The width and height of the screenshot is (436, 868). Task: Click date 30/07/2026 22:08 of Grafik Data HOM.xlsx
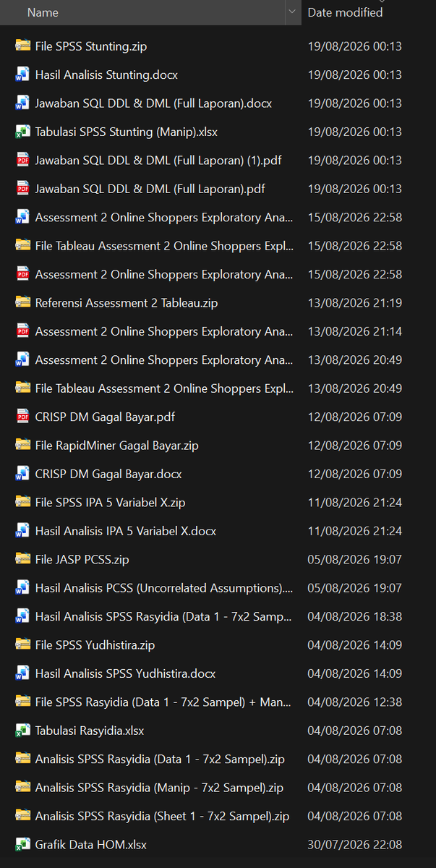point(355,844)
